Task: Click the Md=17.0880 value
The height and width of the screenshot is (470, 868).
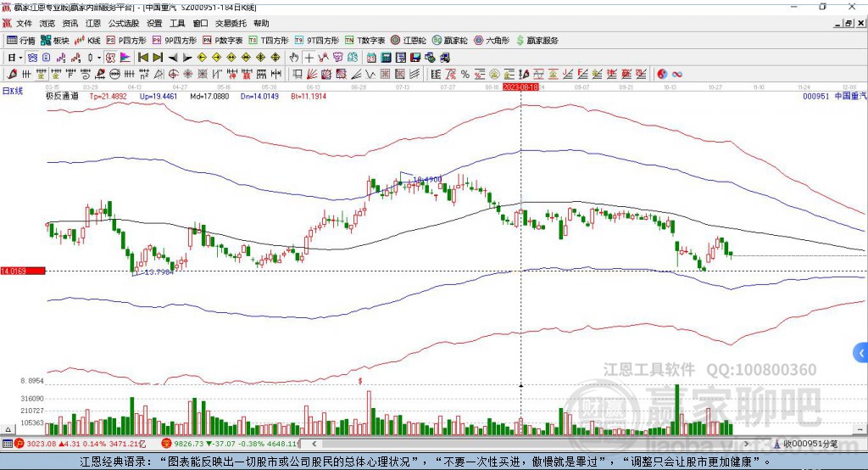Action: [x=209, y=96]
